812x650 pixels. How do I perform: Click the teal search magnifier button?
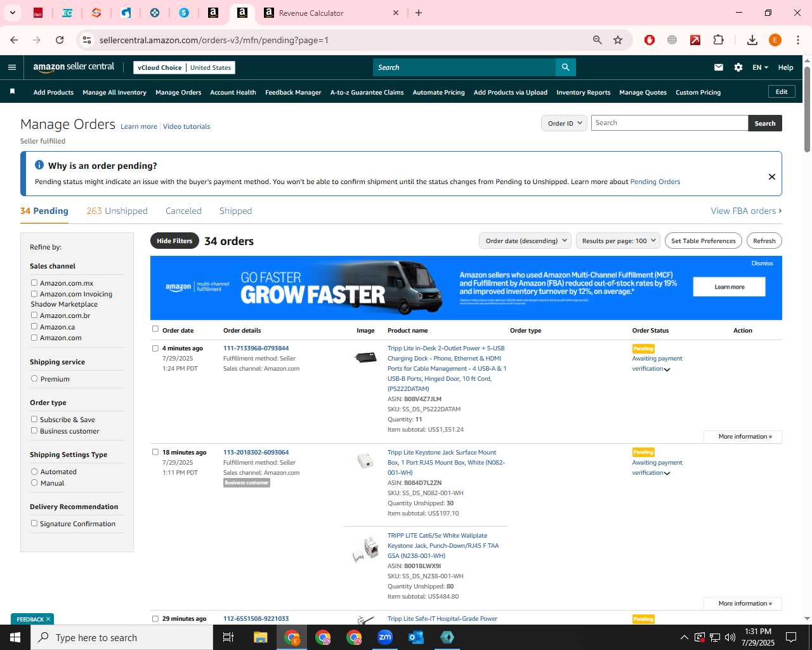click(x=565, y=67)
